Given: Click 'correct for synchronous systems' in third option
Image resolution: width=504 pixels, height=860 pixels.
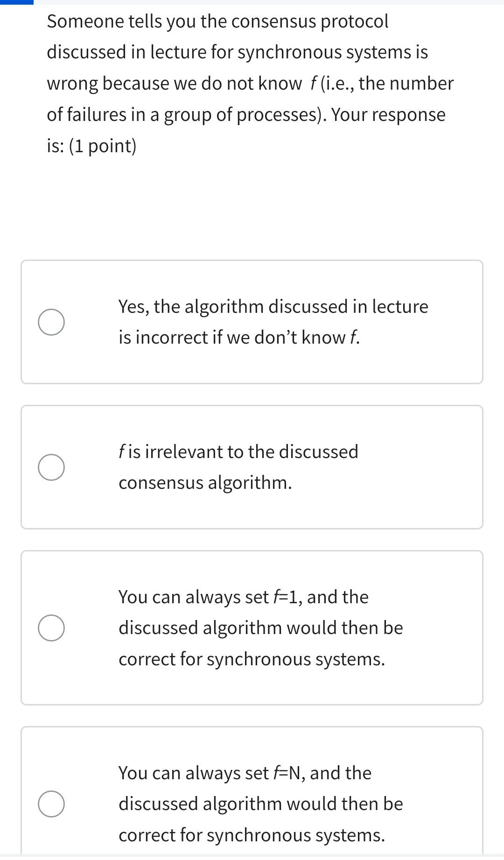Looking at the screenshot, I should [252, 659].
